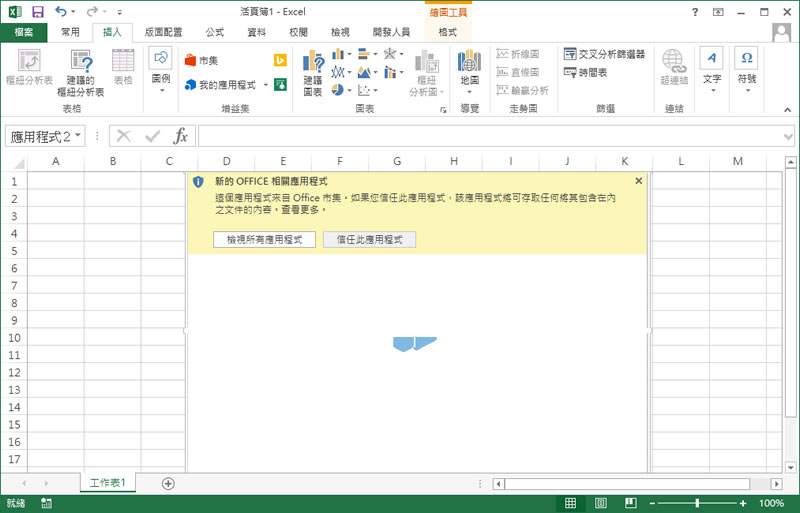Switch to Normal view in status bar

pyautogui.click(x=570, y=503)
